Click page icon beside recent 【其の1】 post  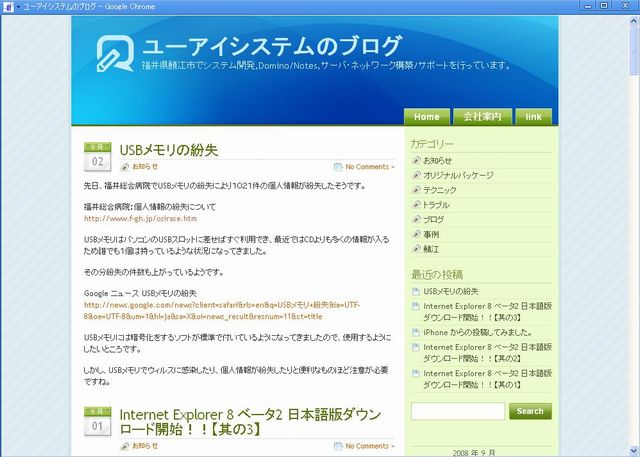point(416,373)
